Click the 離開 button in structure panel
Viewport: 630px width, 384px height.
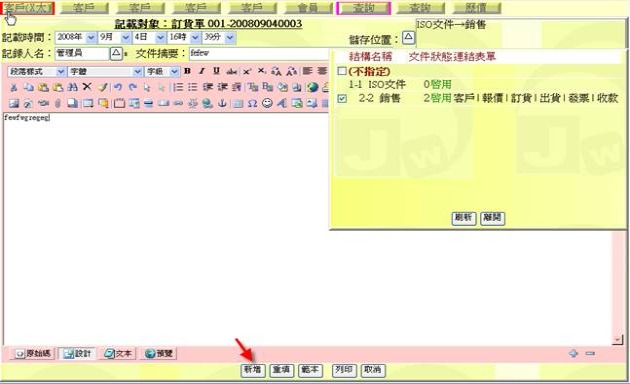point(493,218)
